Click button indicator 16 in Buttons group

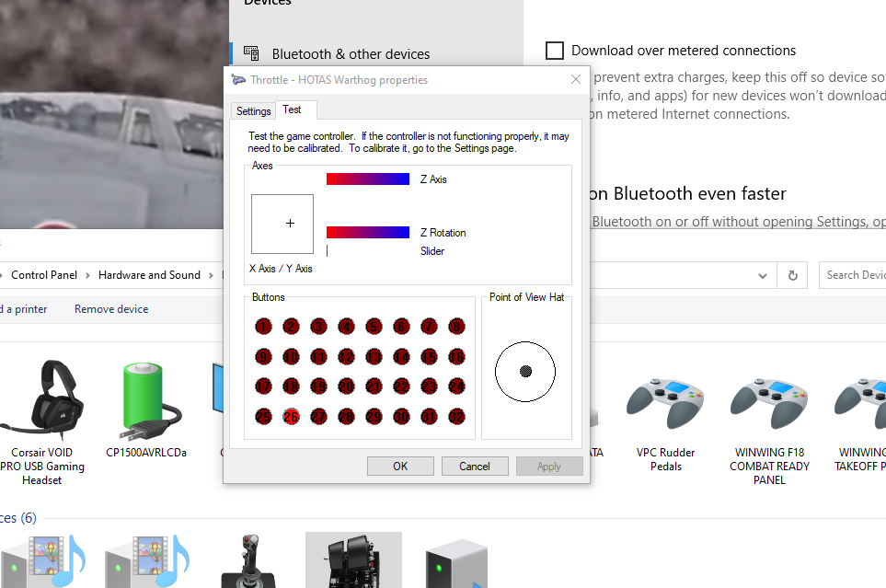pos(456,357)
